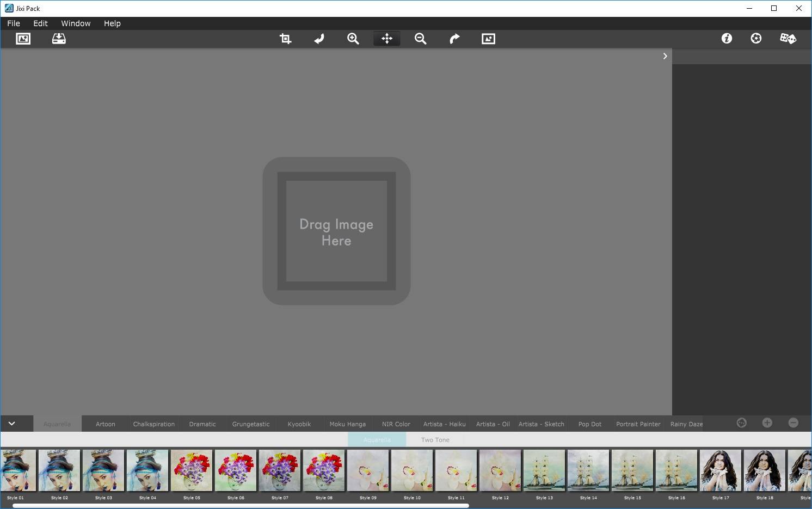
Task: Switch to the Kyoobik tab
Action: [x=299, y=424]
